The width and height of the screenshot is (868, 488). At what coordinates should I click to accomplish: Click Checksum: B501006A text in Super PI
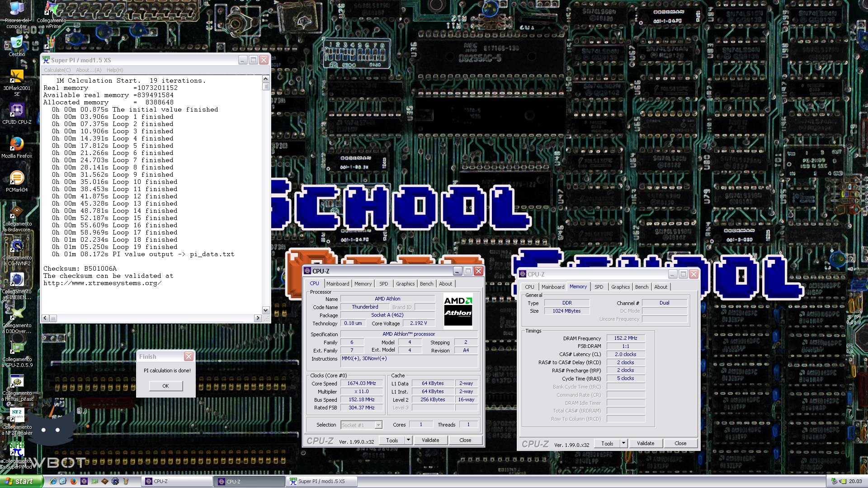tap(80, 269)
